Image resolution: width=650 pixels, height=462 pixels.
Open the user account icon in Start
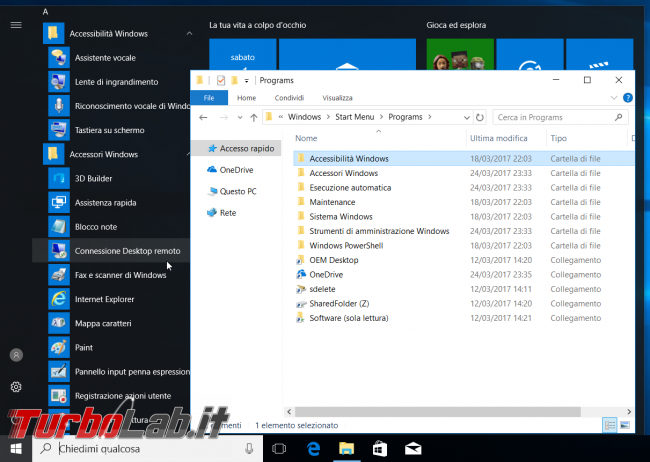(x=16, y=355)
